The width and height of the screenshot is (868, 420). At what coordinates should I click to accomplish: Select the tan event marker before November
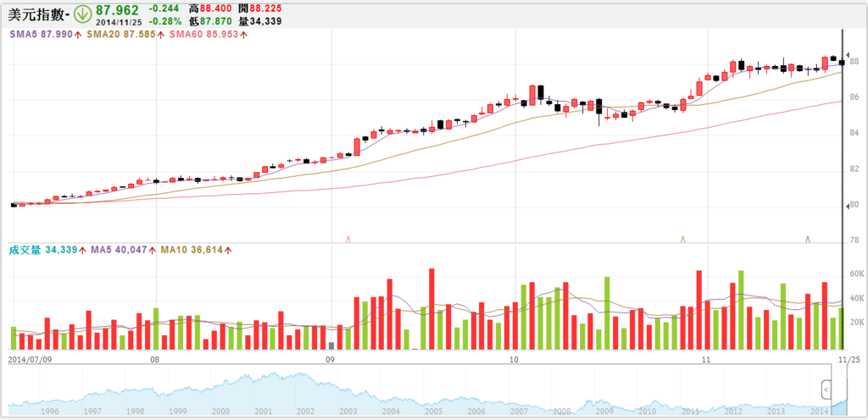tap(682, 240)
